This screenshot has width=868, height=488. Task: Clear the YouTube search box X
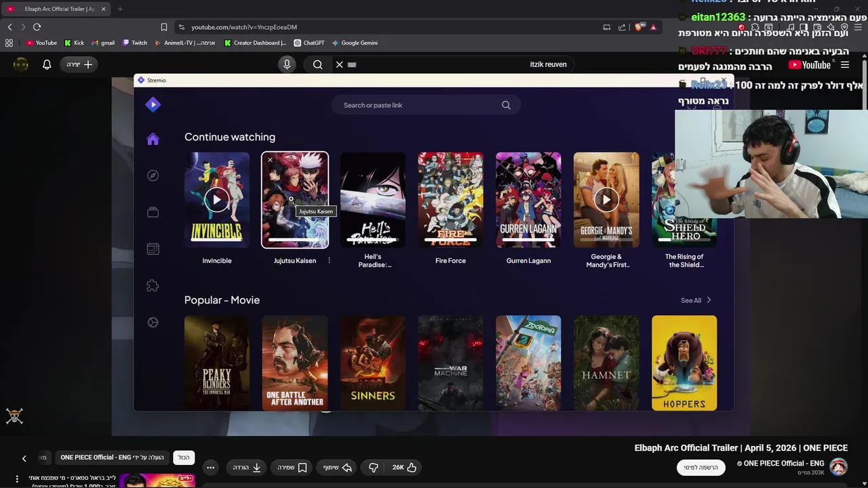click(339, 64)
